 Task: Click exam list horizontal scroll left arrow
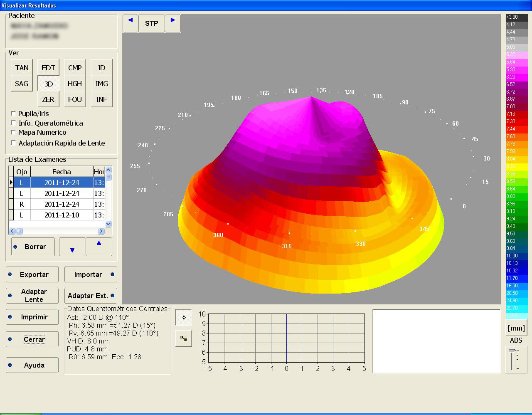12,231
